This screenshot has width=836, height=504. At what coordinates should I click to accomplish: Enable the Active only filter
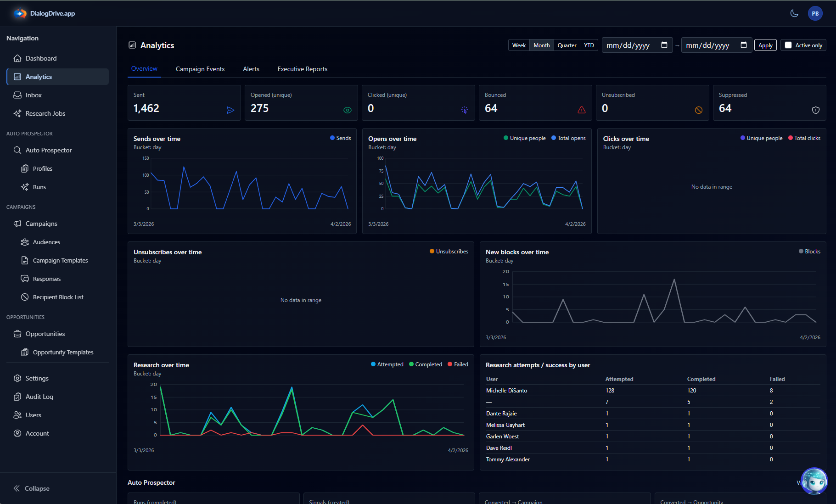789,45
